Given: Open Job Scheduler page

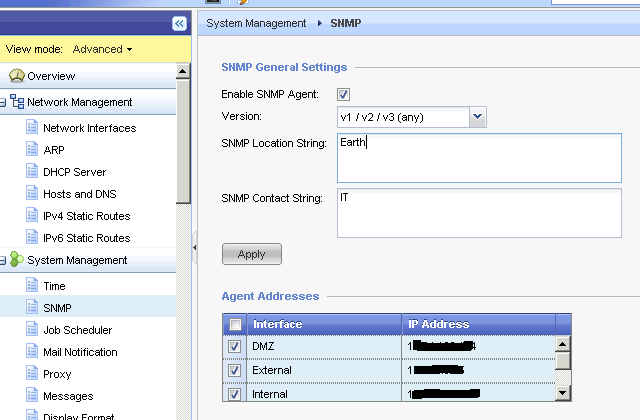Looking at the screenshot, I should (78, 330).
